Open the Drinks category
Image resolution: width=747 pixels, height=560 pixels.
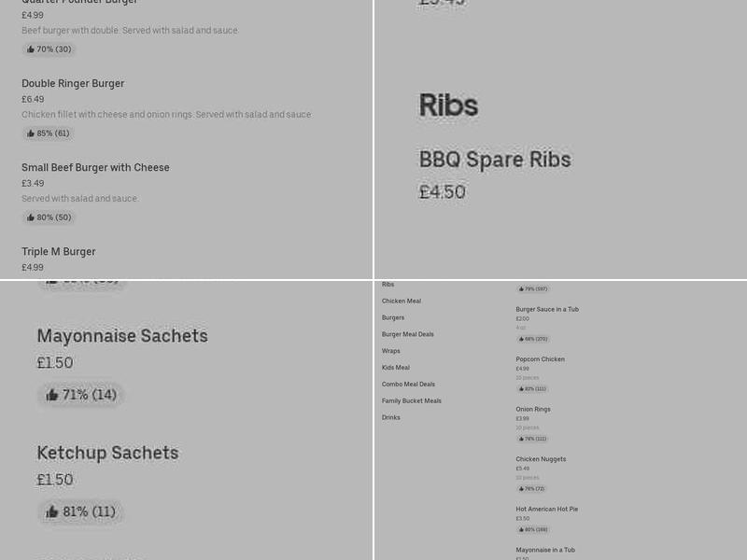coord(390,417)
